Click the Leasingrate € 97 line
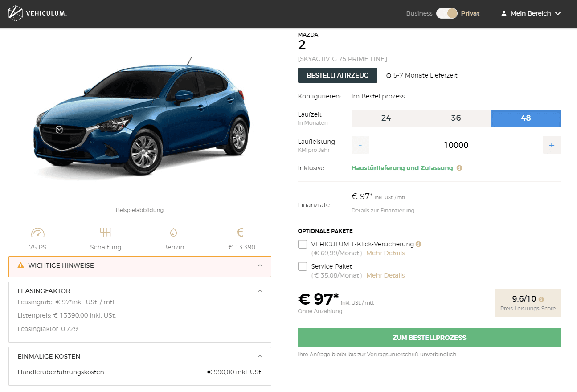Screen dimensions: 577x392 [66, 302]
